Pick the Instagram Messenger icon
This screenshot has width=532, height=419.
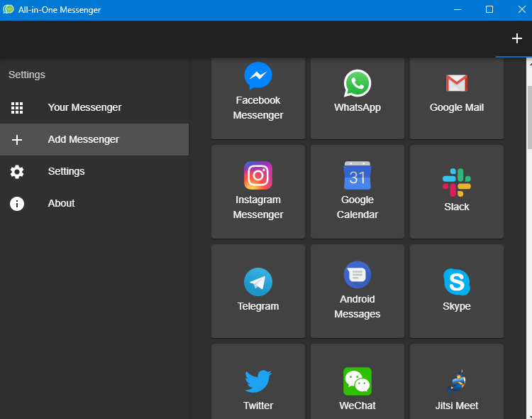click(258, 175)
